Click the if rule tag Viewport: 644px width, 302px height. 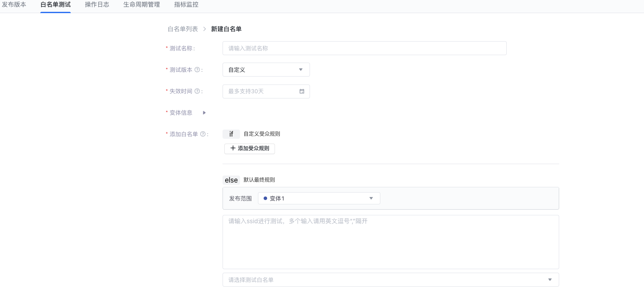point(231,134)
